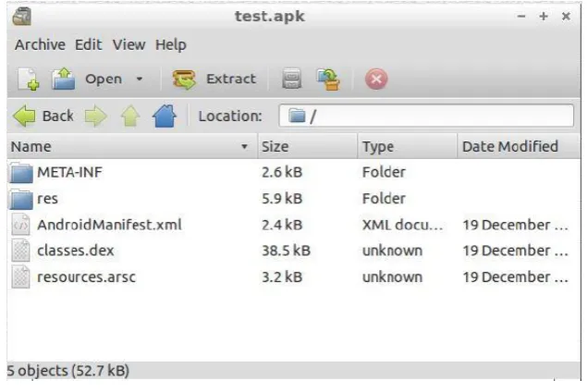This screenshot has height=392, width=587.
Task: Select the res folder name
Action: point(47,199)
